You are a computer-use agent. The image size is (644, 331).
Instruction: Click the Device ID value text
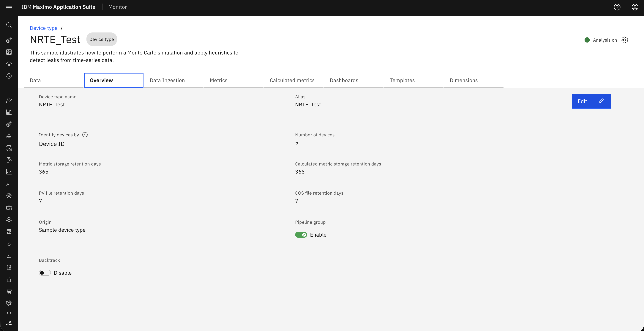tap(52, 144)
